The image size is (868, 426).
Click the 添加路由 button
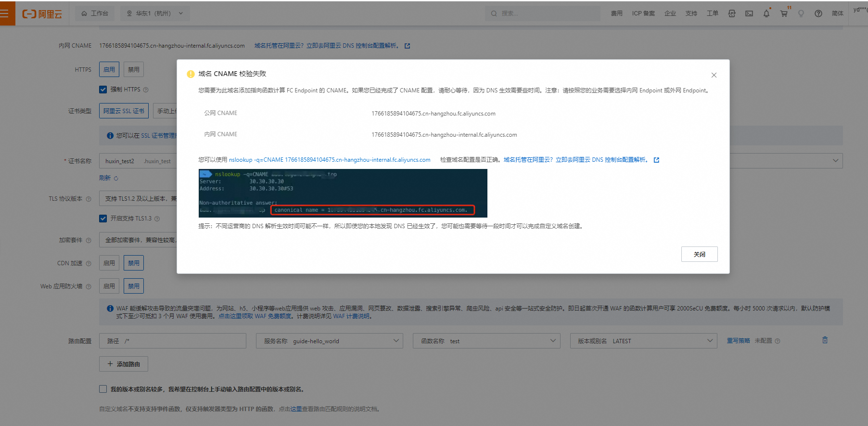click(124, 364)
